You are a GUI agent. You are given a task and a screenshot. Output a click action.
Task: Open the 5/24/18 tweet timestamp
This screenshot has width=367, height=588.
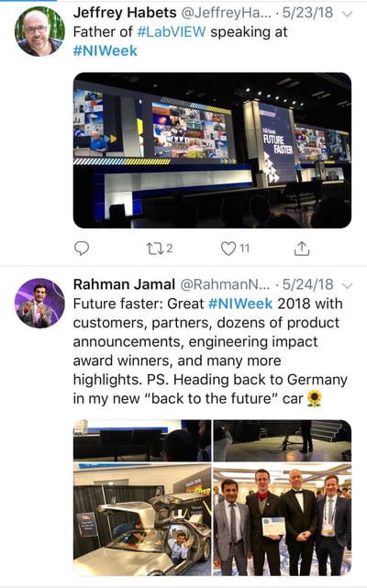pos(307,284)
